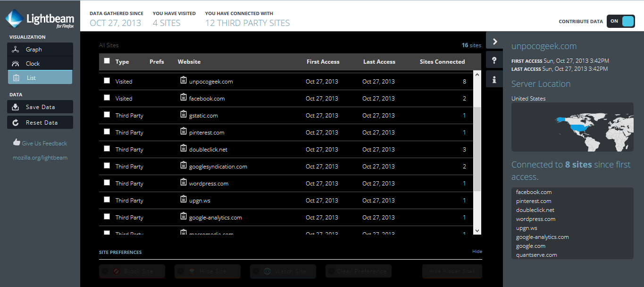Sort by the Last Access column header

click(x=379, y=62)
